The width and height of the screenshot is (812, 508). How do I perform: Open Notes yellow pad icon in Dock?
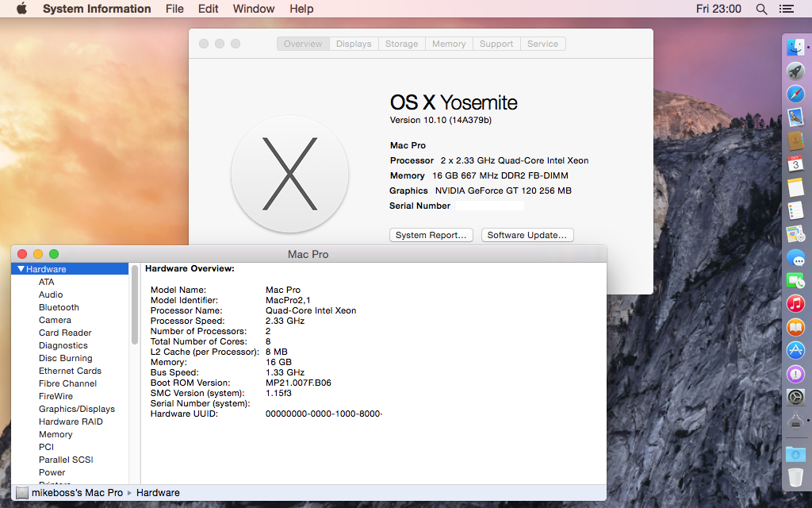(x=795, y=187)
